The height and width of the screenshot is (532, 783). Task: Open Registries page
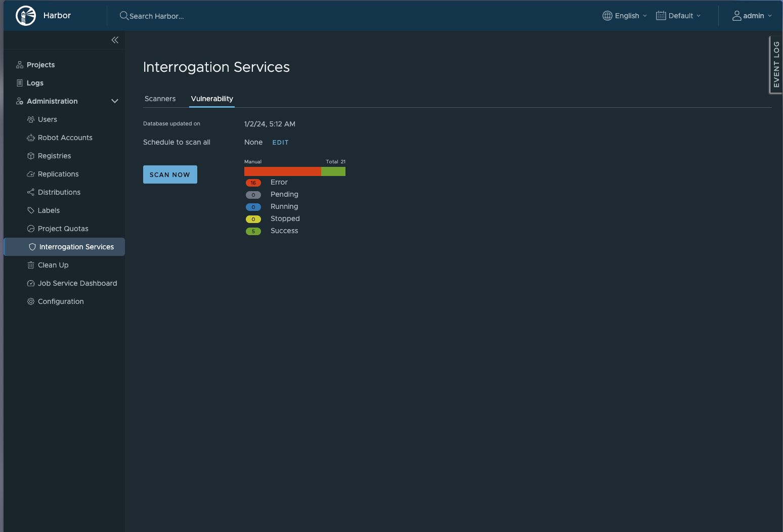click(x=54, y=156)
